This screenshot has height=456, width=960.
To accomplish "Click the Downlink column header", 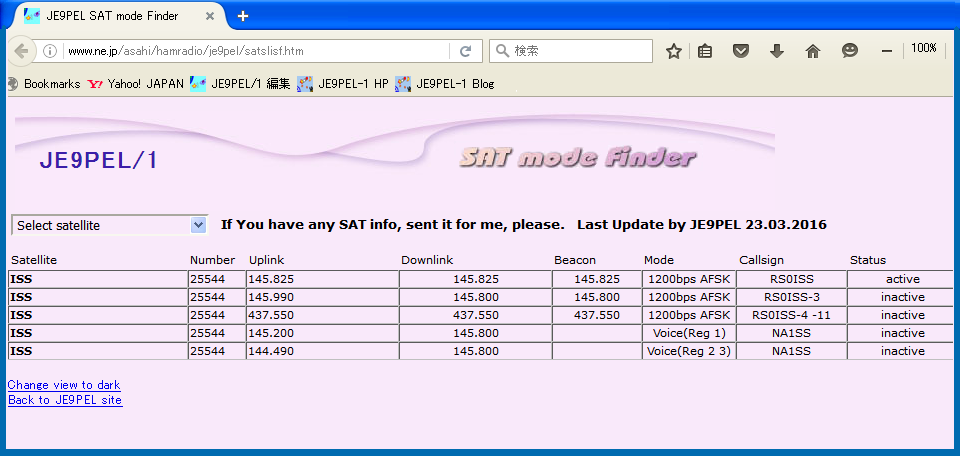I will pos(427,260).
